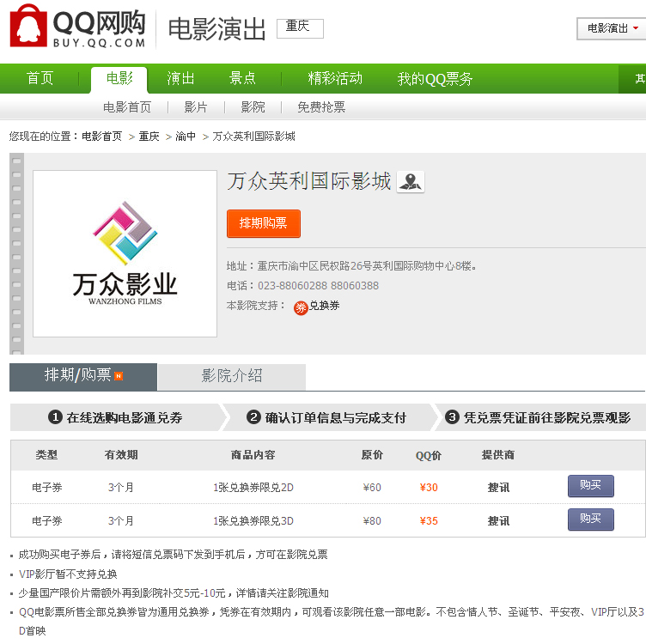646x644 pixels.
Task: Click the 提供商 column header
Action: (x=498, y=455)
